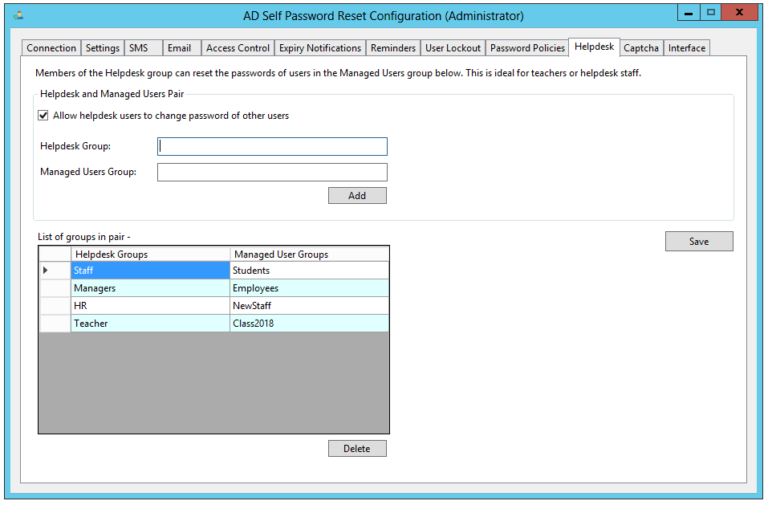Open the User Lockout tab
This screenshot has height=505, width=768.
(x=453, y=48)
